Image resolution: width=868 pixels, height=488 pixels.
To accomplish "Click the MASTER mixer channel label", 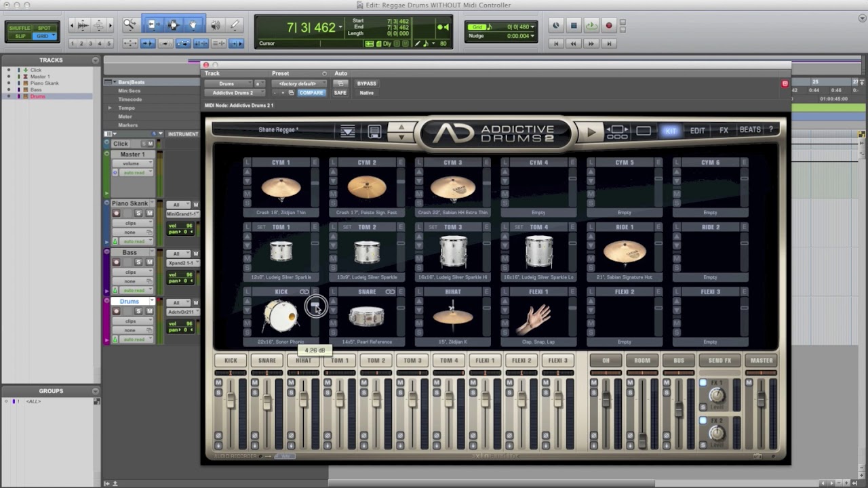I will [762, 361].
